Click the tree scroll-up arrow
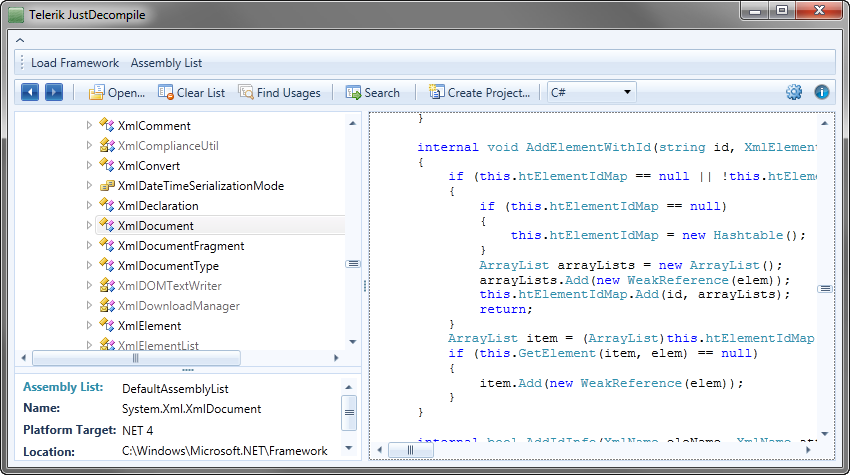This screenshot has height=475, width=850. (353, 124)
